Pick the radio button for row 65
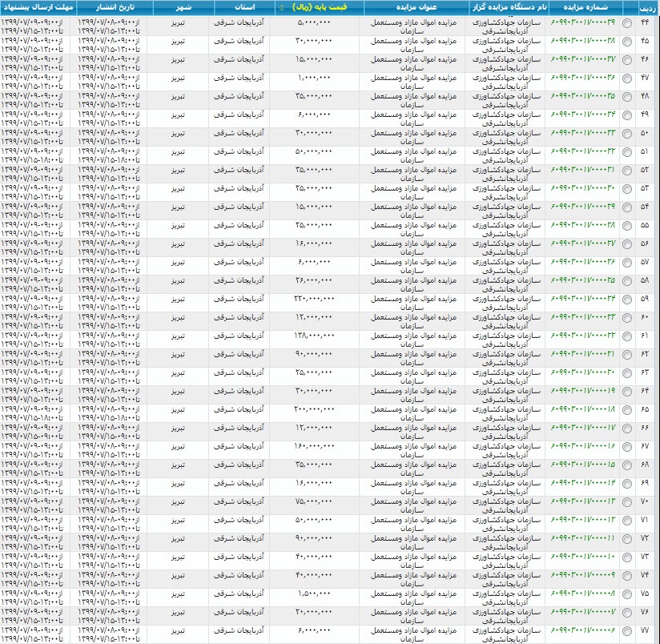Screen dimensions: 660x644 pos(626,409)
